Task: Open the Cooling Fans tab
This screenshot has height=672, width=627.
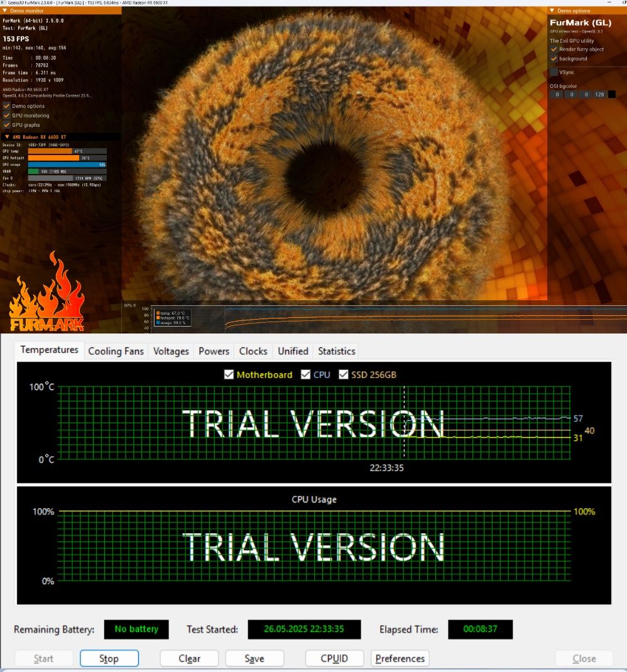Action: pyautogui.click(x=116, y=351)
